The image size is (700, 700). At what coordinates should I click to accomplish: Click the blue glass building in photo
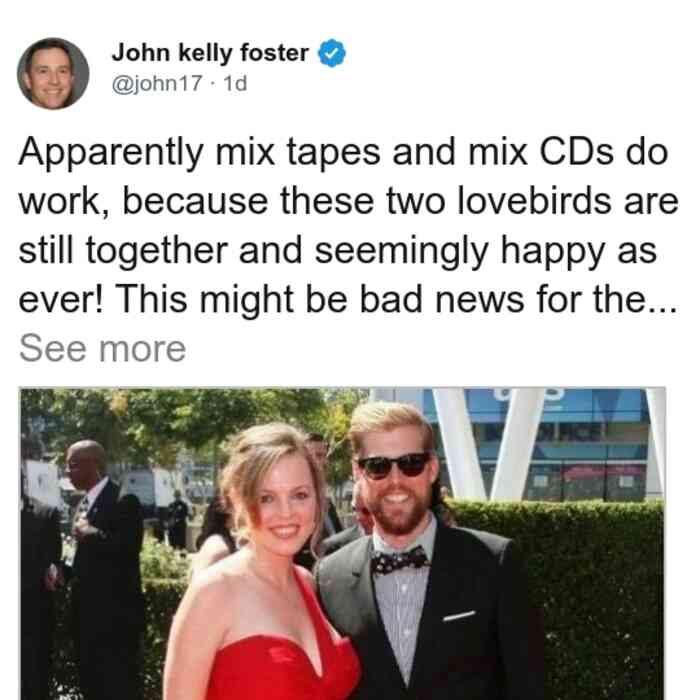point(558,444)
